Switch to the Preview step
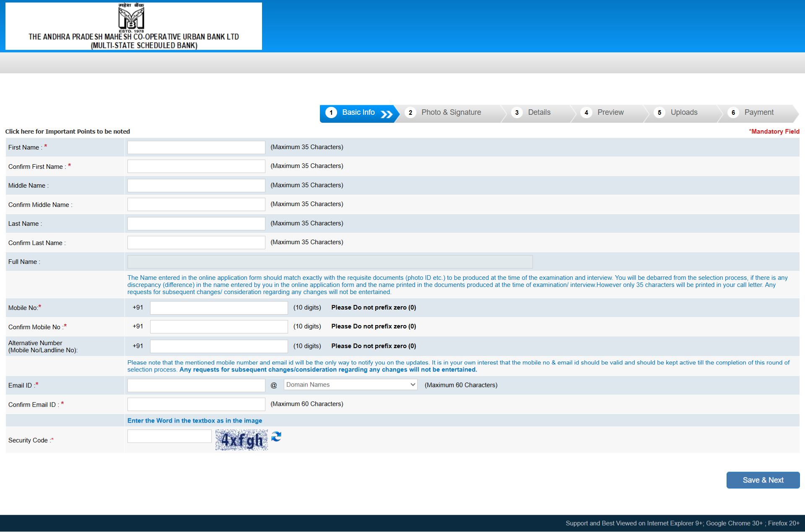 click(610, 112)
